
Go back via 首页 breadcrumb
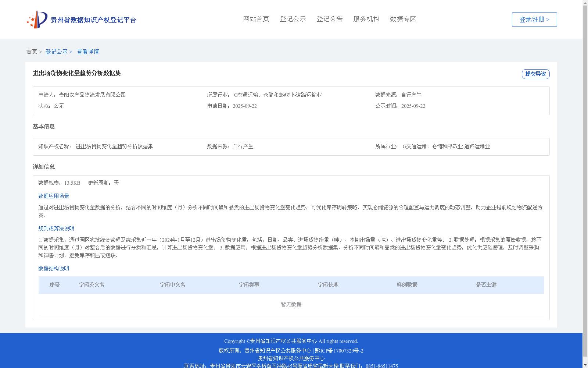click(x=32, y=52)
